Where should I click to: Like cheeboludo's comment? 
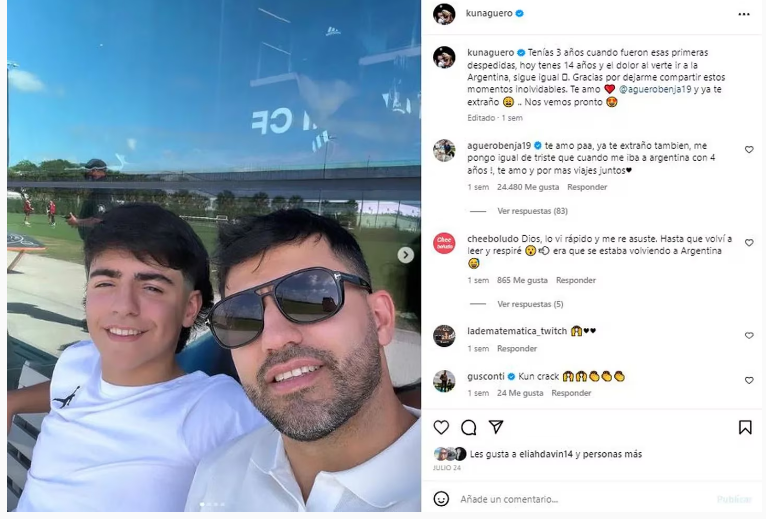[749, 242]
